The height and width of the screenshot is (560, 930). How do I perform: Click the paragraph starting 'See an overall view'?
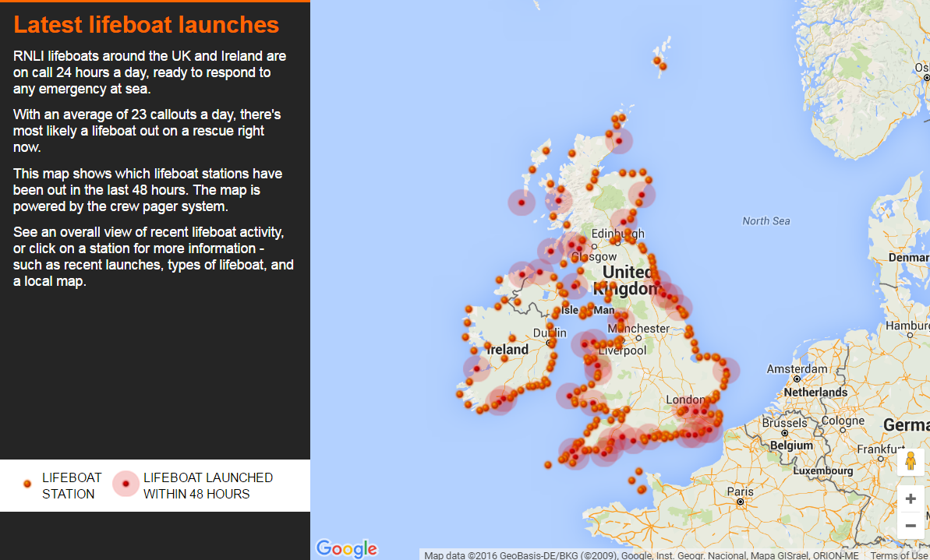click(154, 256)
